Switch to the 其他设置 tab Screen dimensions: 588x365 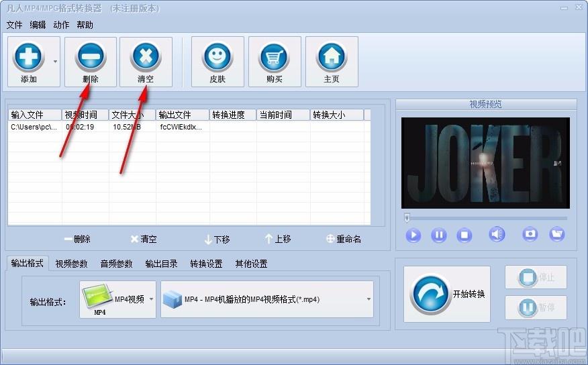tap(251, 264)
